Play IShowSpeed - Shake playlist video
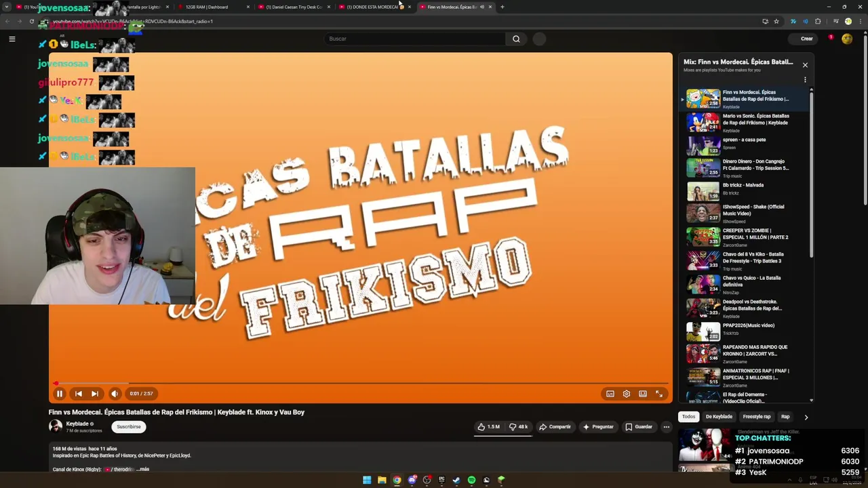Image resolution: width=868 pixels, height=488 pixels. (744, 213)
